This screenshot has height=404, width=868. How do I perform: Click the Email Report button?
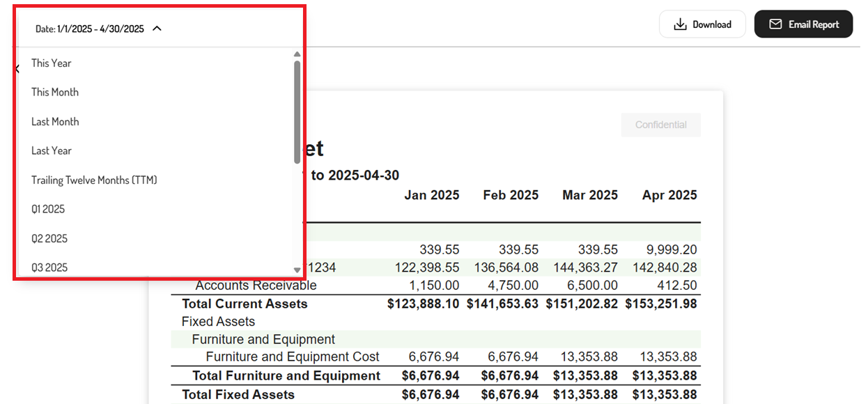[x=803, y=24]
